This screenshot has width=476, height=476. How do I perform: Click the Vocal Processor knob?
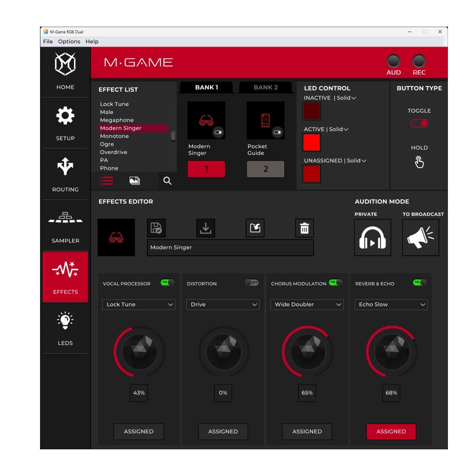pyautogui.click(x=139, y=352)
